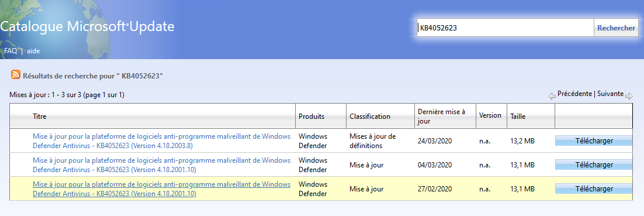Sort by Version column header
Screen dimensions: 644x216
pyautogui.click(x=490, y=115)
